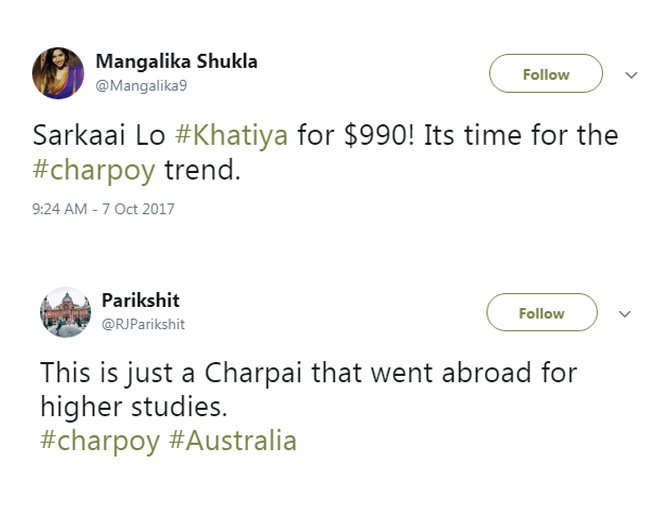Click #charpoy hashtag in Mangalika's tweet
Image resolution: width=670 pixels, height=521 pixels.
pos(94,169)
